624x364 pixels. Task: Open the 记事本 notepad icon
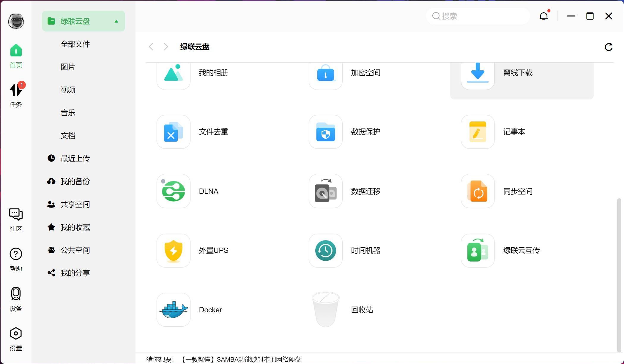[478, 132]
